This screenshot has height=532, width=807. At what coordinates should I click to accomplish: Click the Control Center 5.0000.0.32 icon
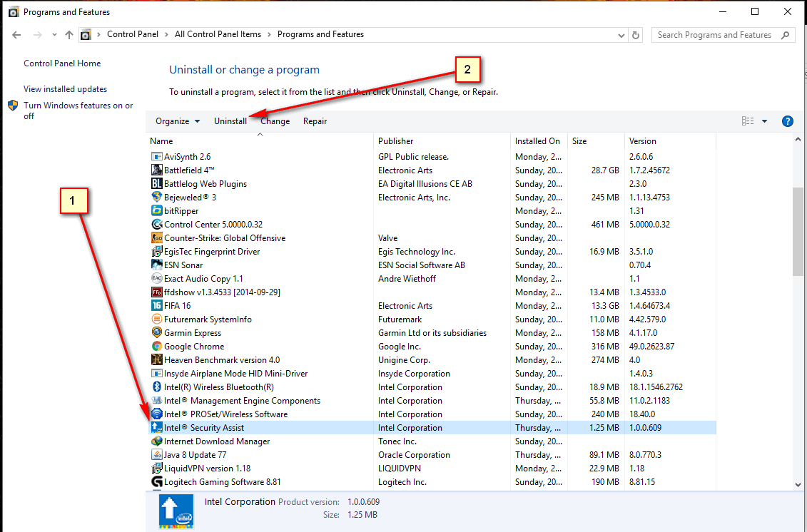point(156,225)
